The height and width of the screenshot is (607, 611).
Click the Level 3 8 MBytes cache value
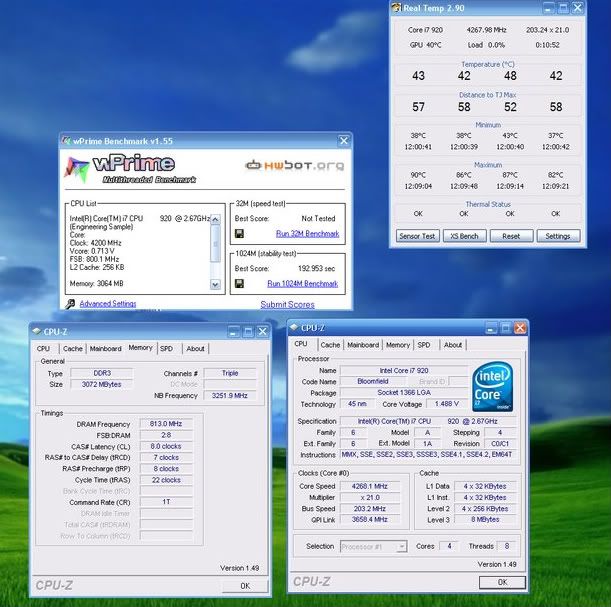[485, 519]
